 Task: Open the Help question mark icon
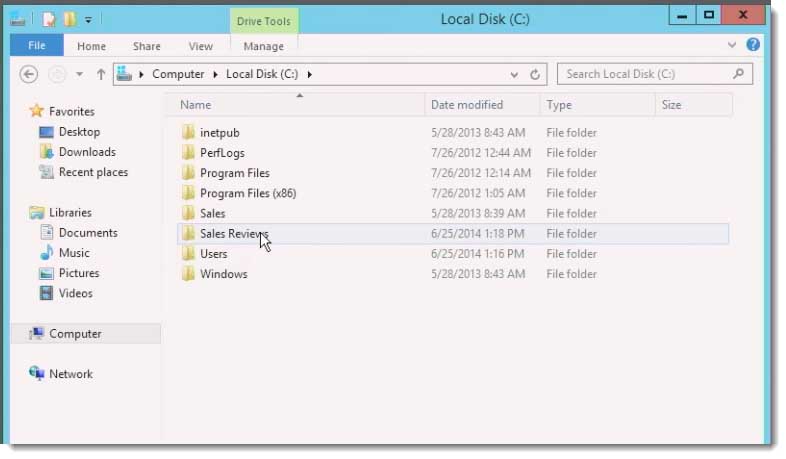click(753, 45)
